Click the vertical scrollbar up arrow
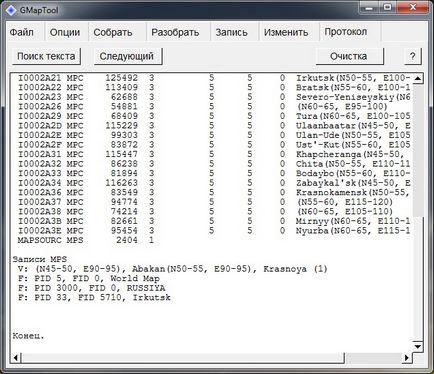The width and height of the screenshot is (434, 374). (x=418, y=79)
